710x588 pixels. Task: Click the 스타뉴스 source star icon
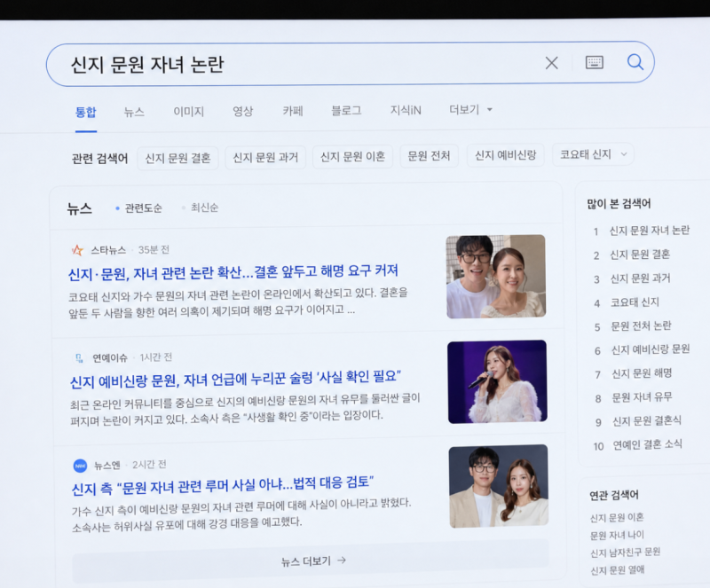(x=78, y=250)
